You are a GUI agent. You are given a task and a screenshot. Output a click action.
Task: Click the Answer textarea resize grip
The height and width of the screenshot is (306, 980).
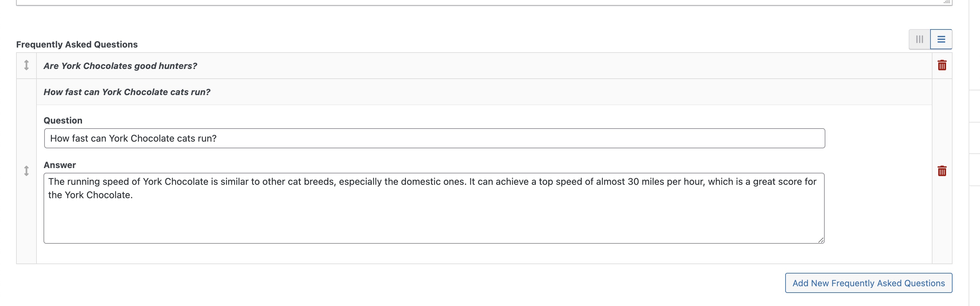[821, 240]
